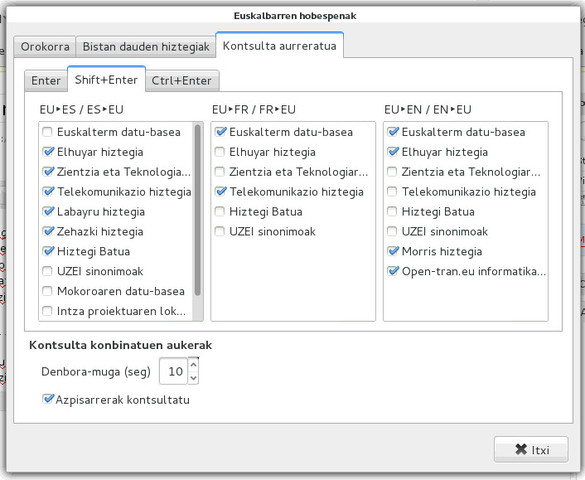The width and height of the screenshot is (585, 480).
Task: Click the EU▸FR / FR▸EU column heading
Action: tap(254, 110)
